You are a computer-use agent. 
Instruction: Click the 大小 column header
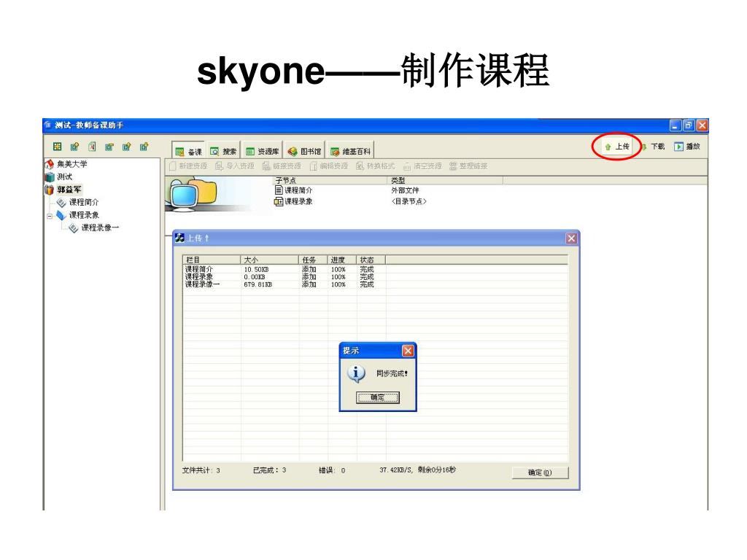coord(270,260)
